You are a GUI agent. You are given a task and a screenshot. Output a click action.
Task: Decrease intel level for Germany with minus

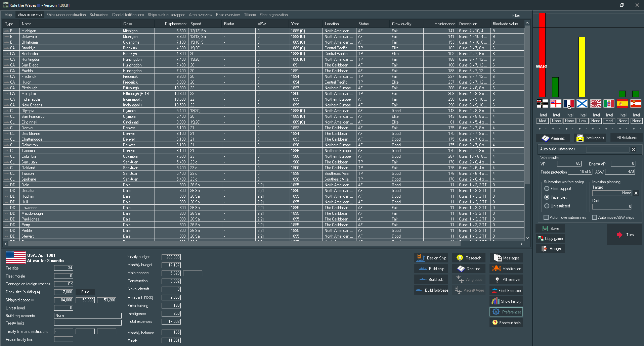546,129
